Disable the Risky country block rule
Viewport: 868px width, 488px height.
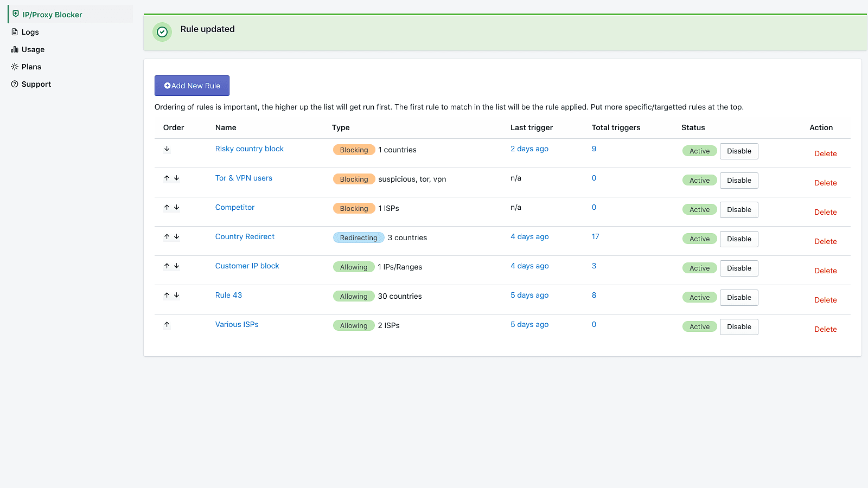(x=738, y=151)
